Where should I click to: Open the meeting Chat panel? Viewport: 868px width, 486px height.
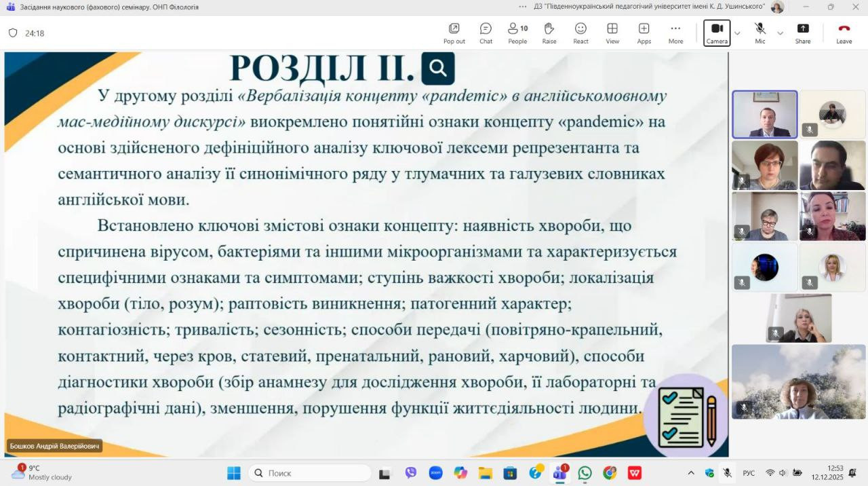(486, 33)
